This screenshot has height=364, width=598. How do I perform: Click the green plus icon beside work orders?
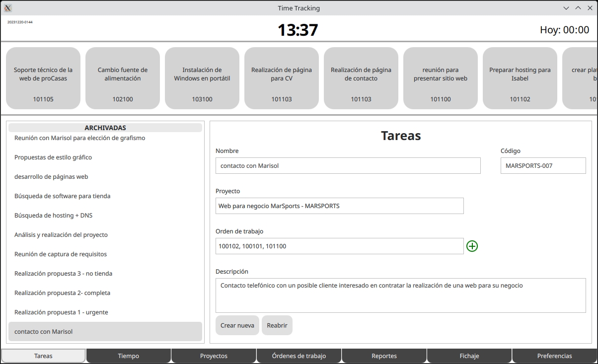point(472,245)
